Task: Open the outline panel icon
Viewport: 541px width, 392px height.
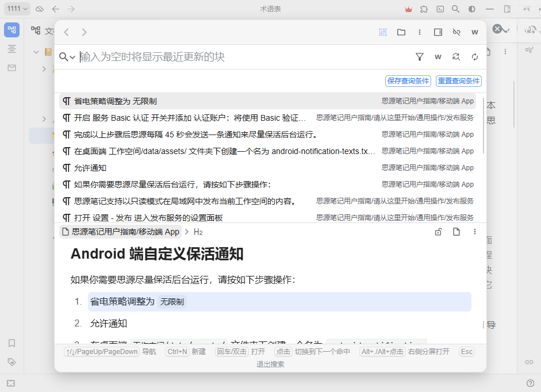Action: (11, 49)
